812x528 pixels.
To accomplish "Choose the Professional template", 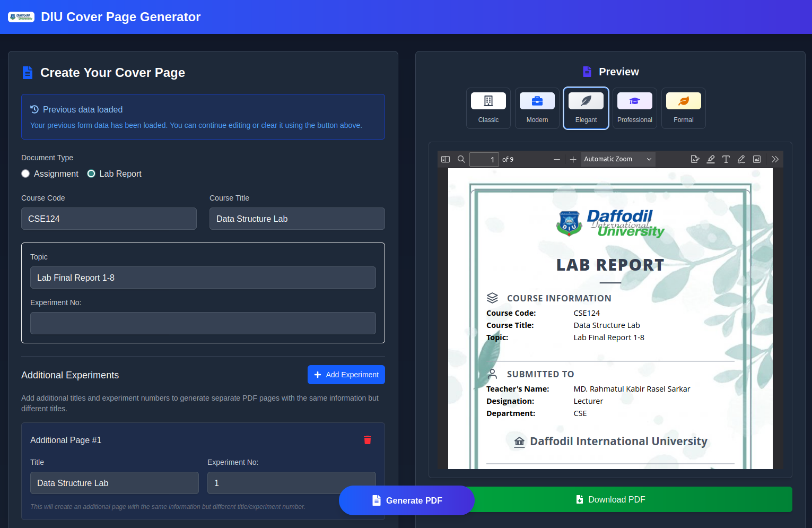I will tap(635, 108).
